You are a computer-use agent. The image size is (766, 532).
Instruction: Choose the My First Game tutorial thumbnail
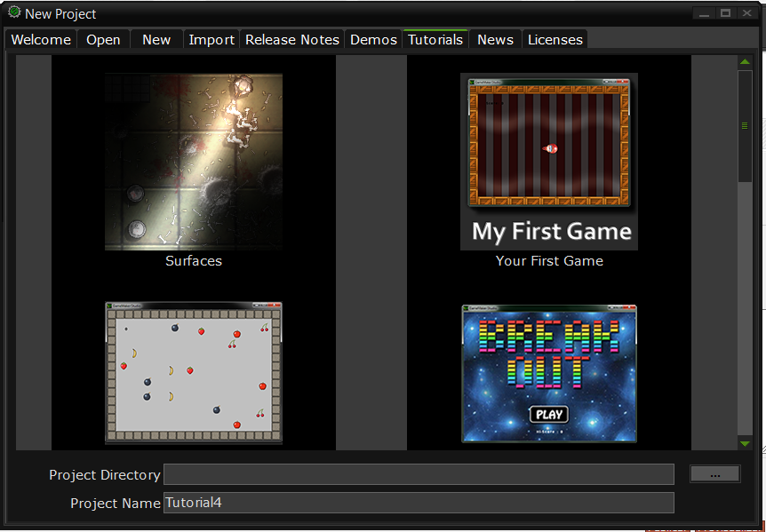(549, 162)
